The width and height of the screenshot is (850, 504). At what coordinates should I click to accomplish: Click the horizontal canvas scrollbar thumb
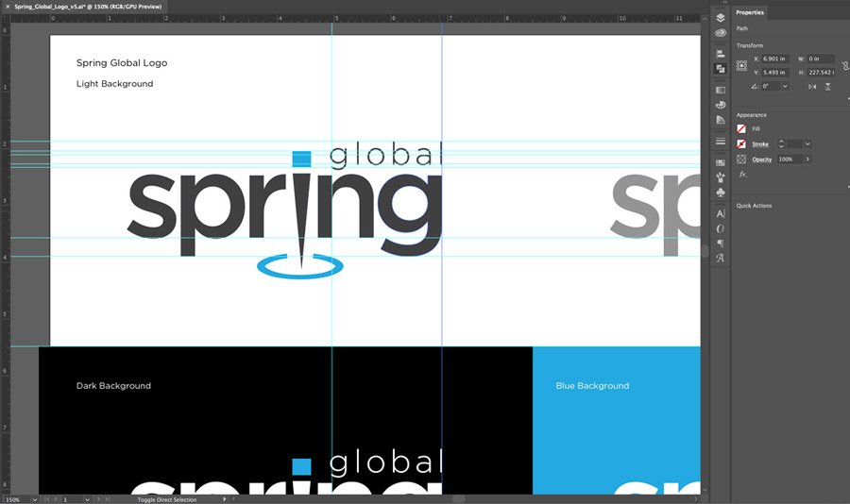pos(459,499)
